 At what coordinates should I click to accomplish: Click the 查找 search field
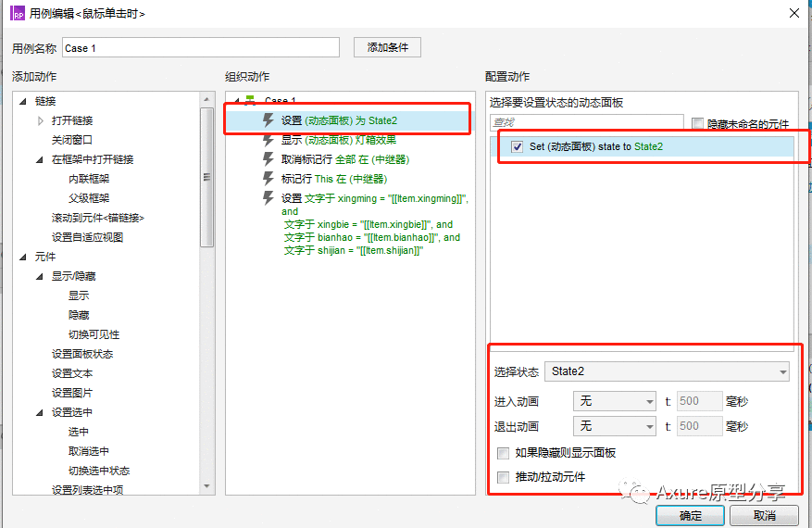pyautogui.click(x=587, y=122)
